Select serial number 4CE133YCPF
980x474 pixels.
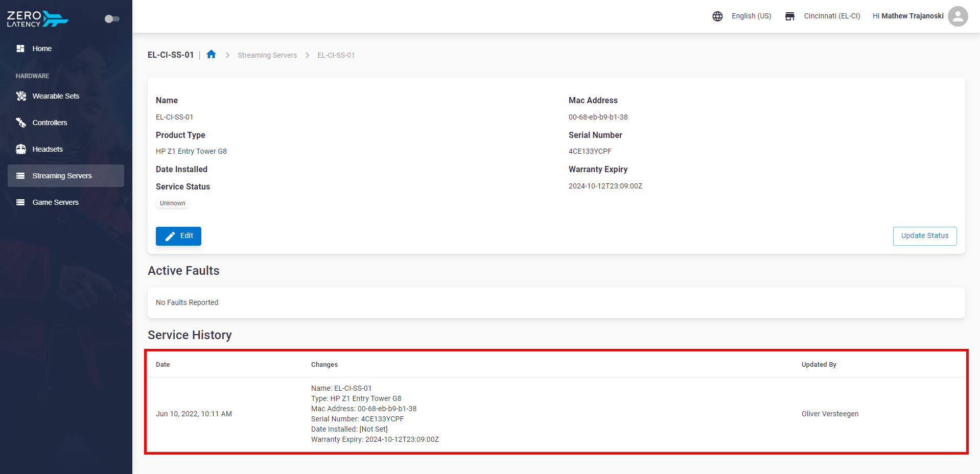[590, 151]
